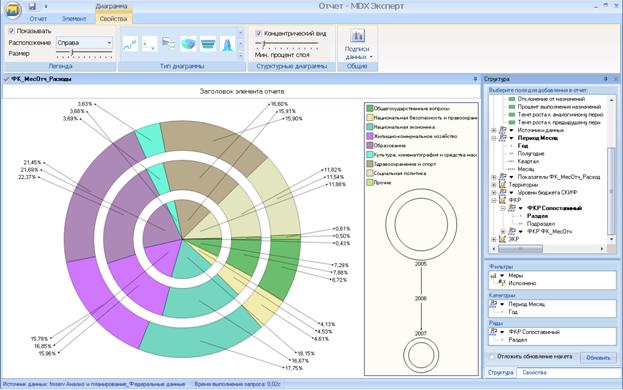Switch to the Свойства bottom panel tab
This screenshot has width=623, height=390.
(x=534, y=373)
